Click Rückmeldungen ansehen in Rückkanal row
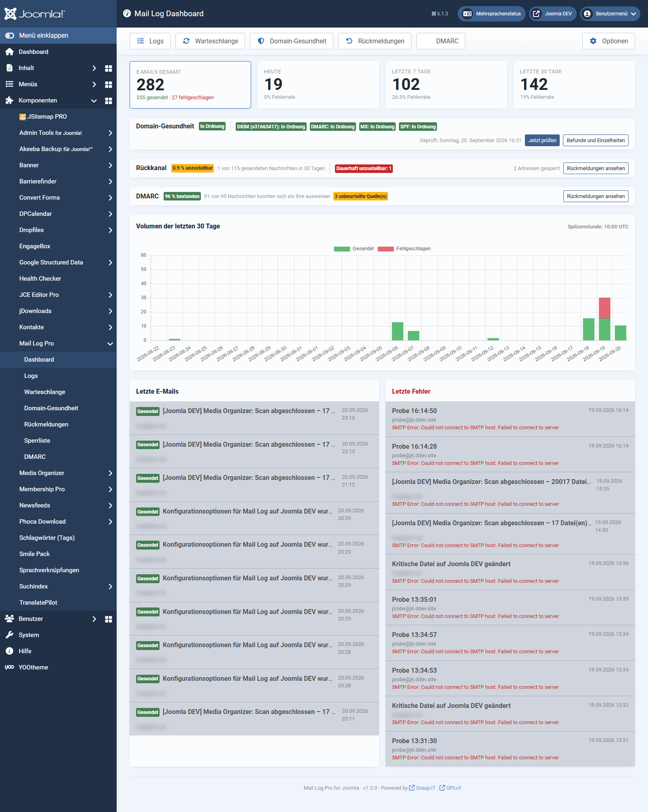Viewport: 648px width, 812px height. point(596,168)
